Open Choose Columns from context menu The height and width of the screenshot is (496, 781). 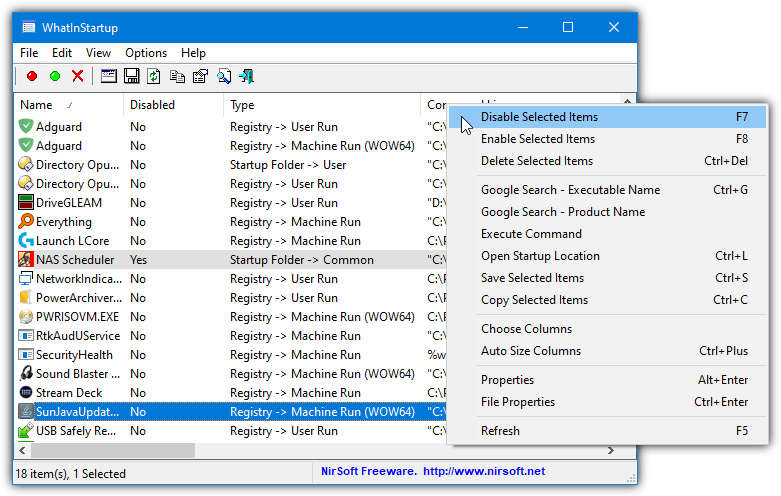click(x=608, y=329)
